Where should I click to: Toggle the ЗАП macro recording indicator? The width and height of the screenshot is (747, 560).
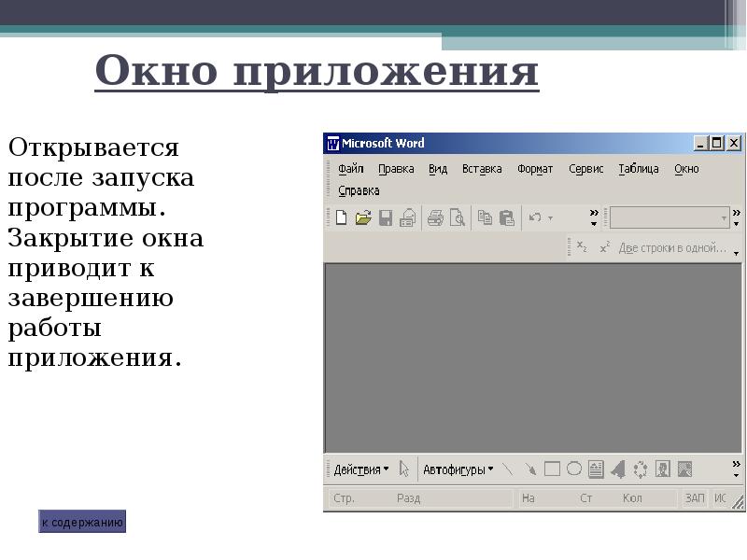coord(695,498)
